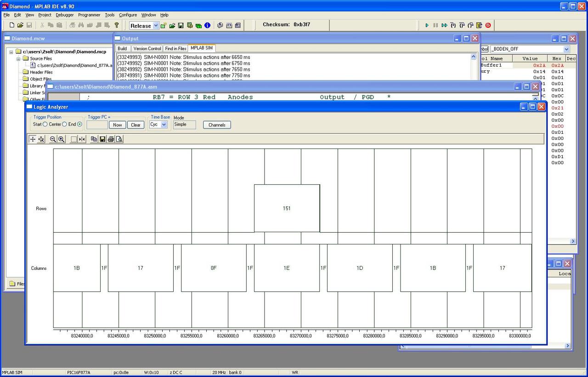Copy the Logic Analyzer waveform with copy icon
The height and width of the screenshot is (377, 588).
tap(94, 139)
